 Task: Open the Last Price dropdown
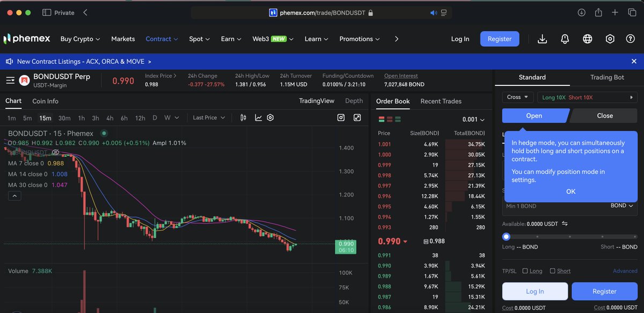pos(209,118)
